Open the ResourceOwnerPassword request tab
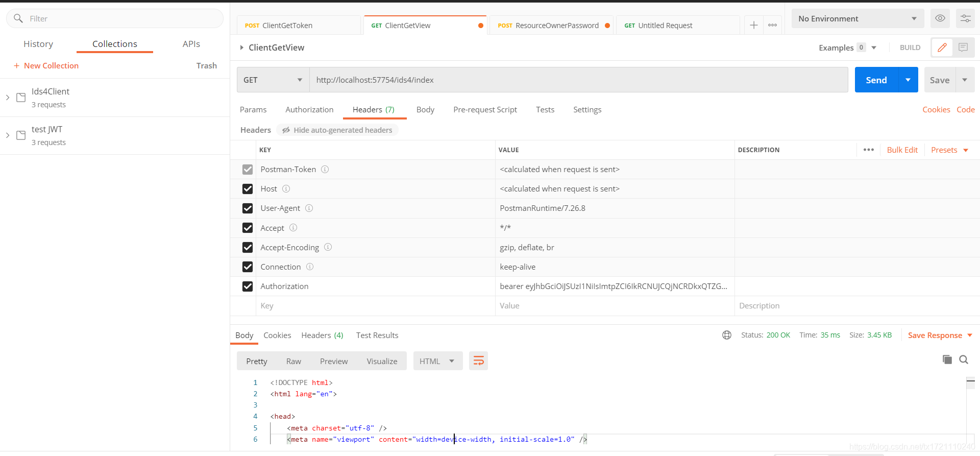 pos(552,25)
